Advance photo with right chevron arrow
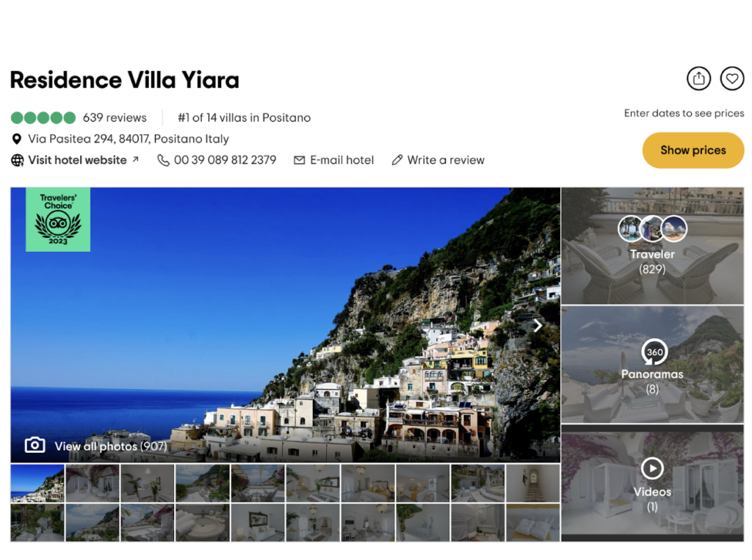 click(538, 326)
